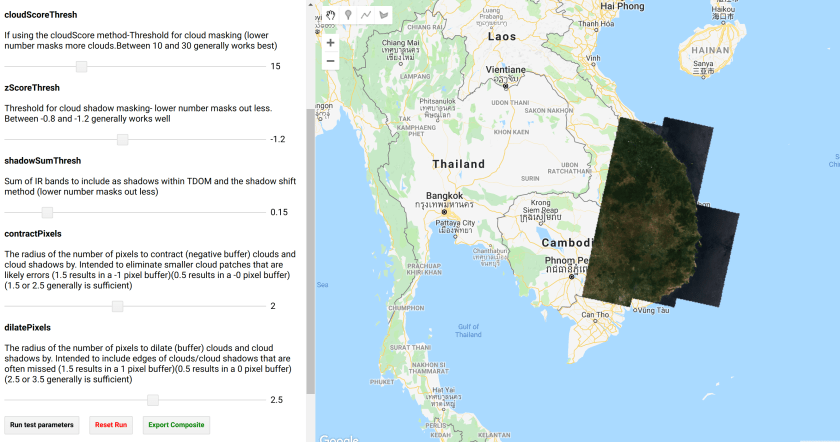The height and width of the screenshot is (442, 840).
Task: Select the pan hand tool
Action: pyautogui.click(x=331, y=16)
